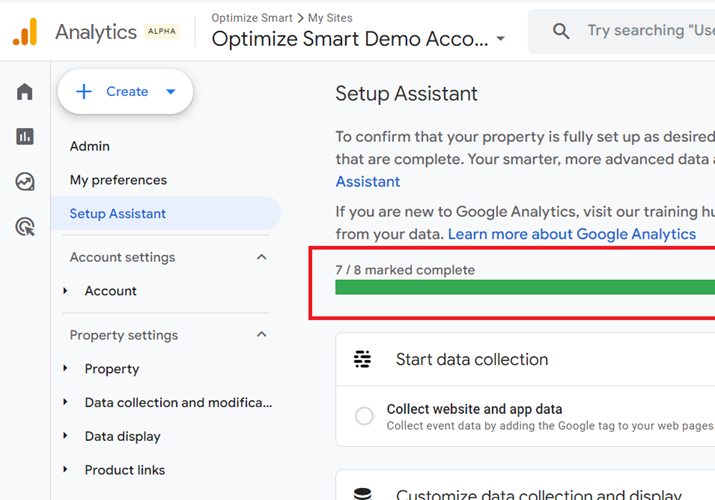Screen dimensions: 715x500
Task: Click Customize data collection and display header
Action: pos(539,494)
